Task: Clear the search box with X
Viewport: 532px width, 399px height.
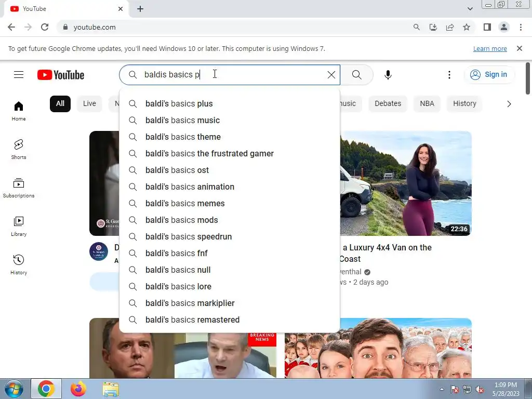Action: [331, 75]
